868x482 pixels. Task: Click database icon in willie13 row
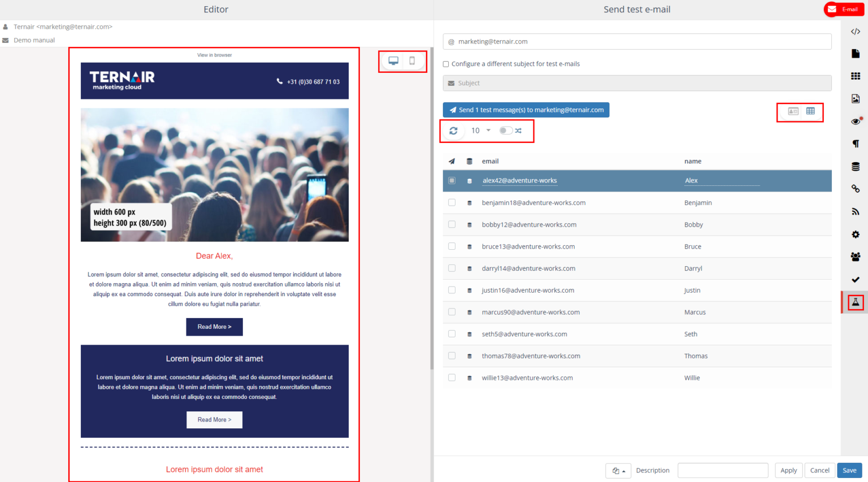[470, 378]
